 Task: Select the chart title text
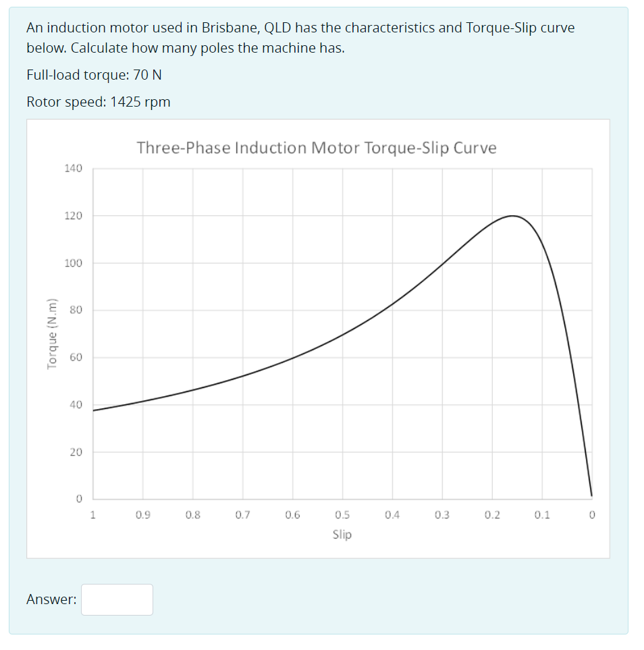point(317,147)
